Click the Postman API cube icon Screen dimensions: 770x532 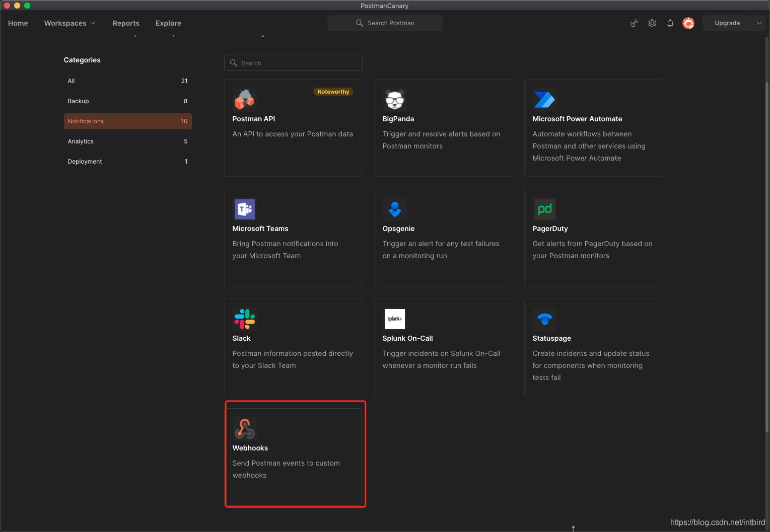point(245,100)
